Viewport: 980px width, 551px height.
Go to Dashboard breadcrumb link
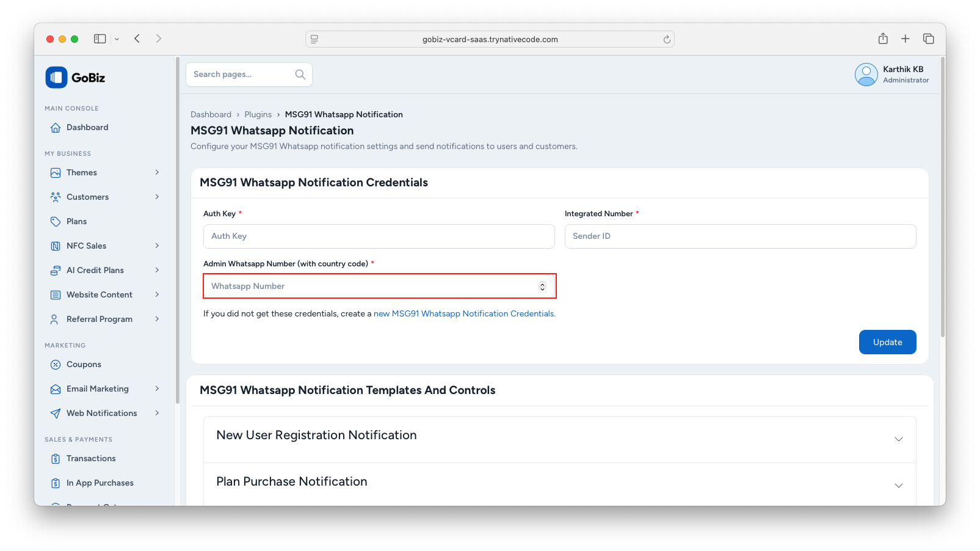point(211,115)
